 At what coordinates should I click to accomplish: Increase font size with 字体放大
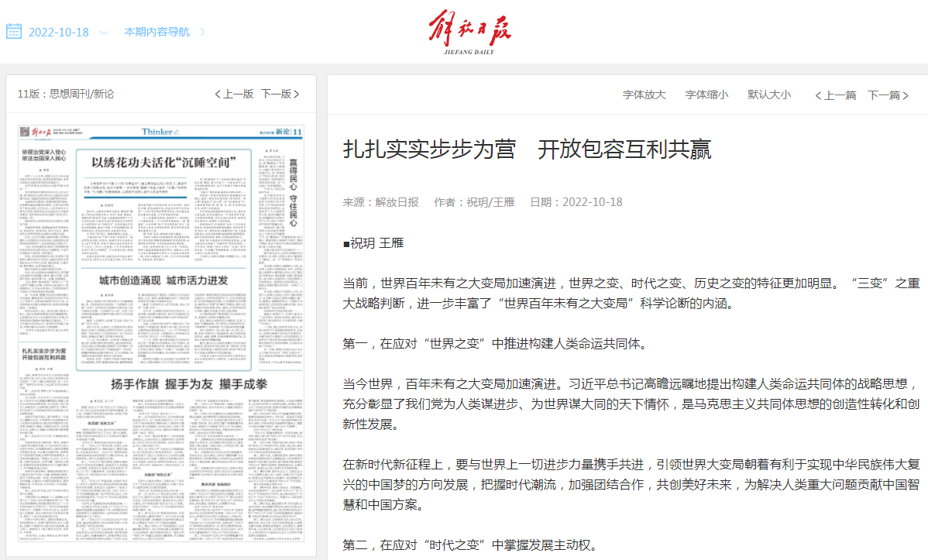point(644,94)
